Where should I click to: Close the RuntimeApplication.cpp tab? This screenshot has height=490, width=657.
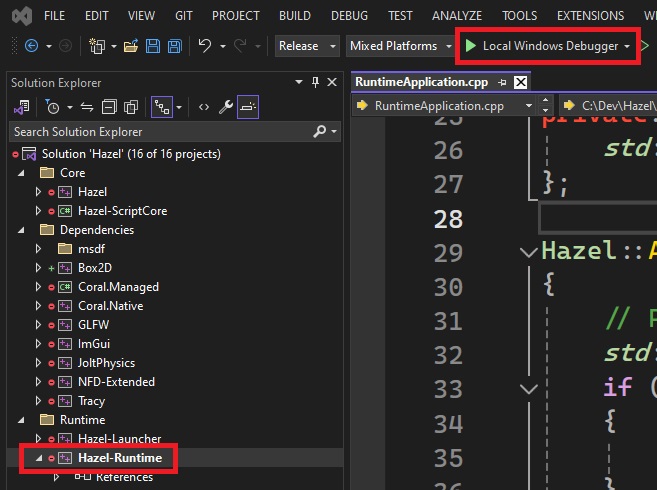pos(520,82)
